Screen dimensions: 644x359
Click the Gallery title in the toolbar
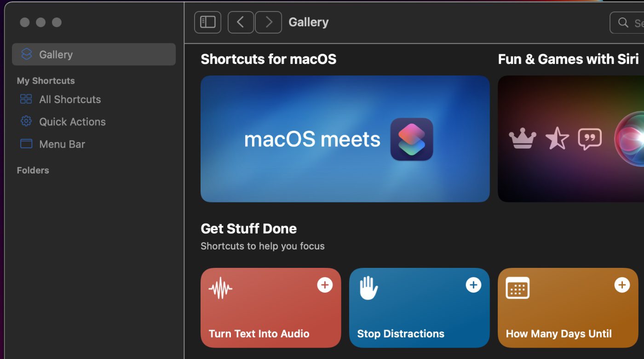pyautogui.click(x=309, y=22)
